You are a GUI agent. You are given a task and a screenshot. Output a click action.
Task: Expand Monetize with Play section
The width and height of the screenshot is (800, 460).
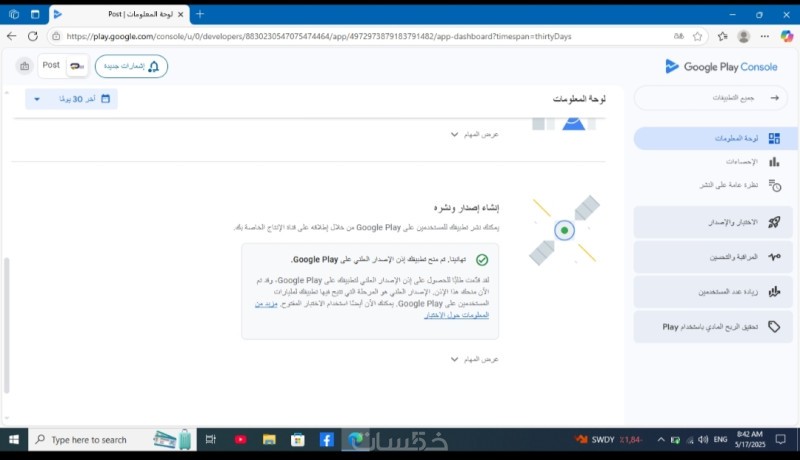(713, 327)
